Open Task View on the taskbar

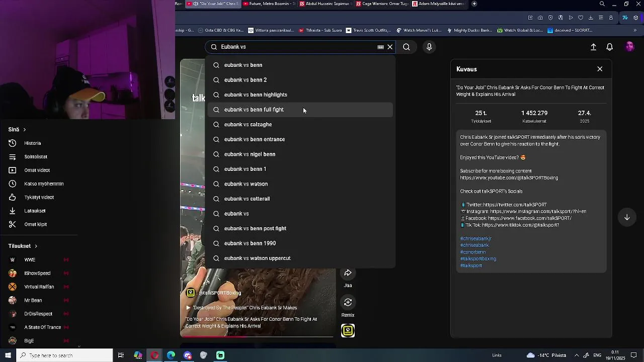tap(121, 355)
